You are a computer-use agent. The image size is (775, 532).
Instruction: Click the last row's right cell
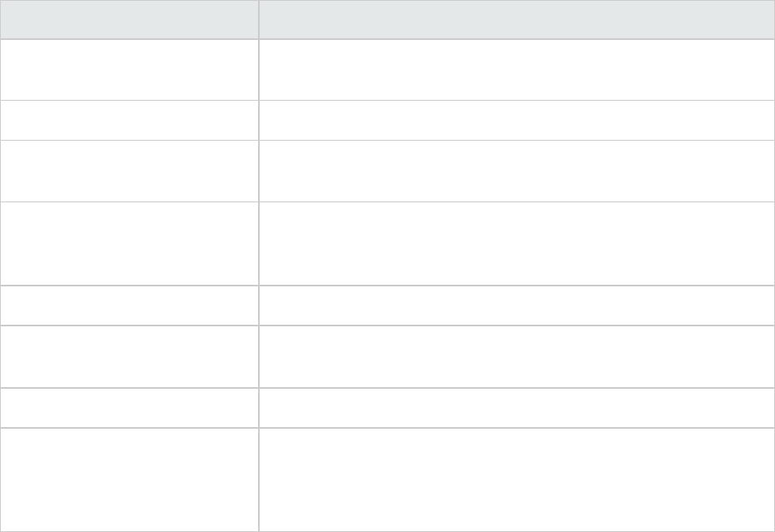pos(516,480)
